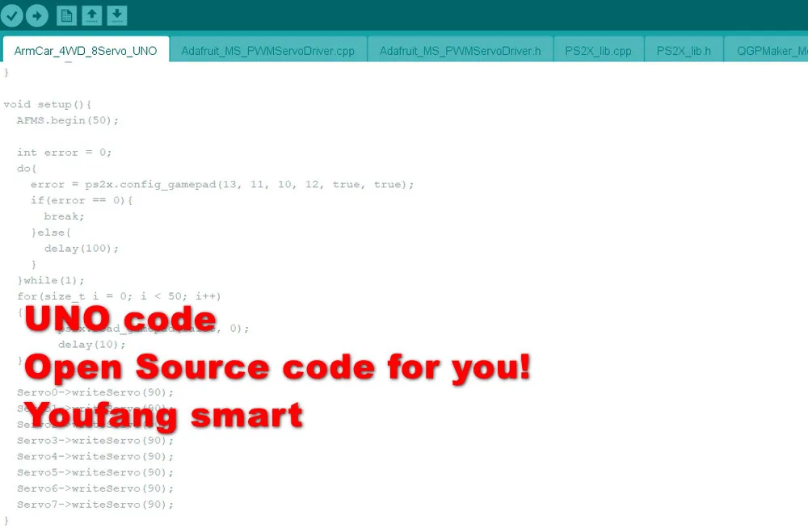Click the 'for(size_t i = 0; i < 50; i++)' line
808x532 pixels.
tap(119, 296)
